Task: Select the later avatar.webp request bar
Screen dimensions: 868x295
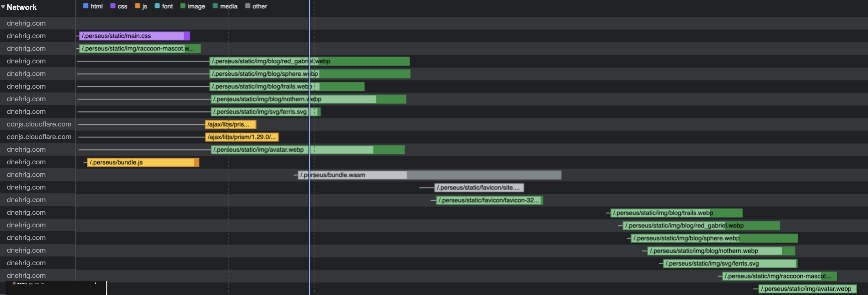Action: (808, 289)
